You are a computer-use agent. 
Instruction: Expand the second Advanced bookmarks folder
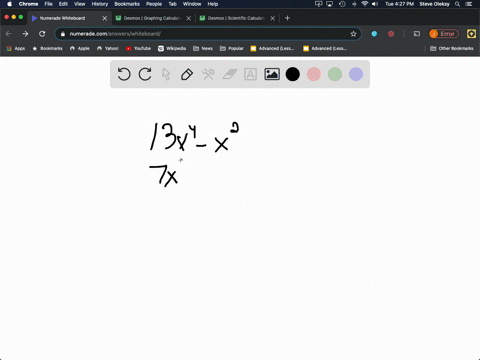[x=325, y=48]
